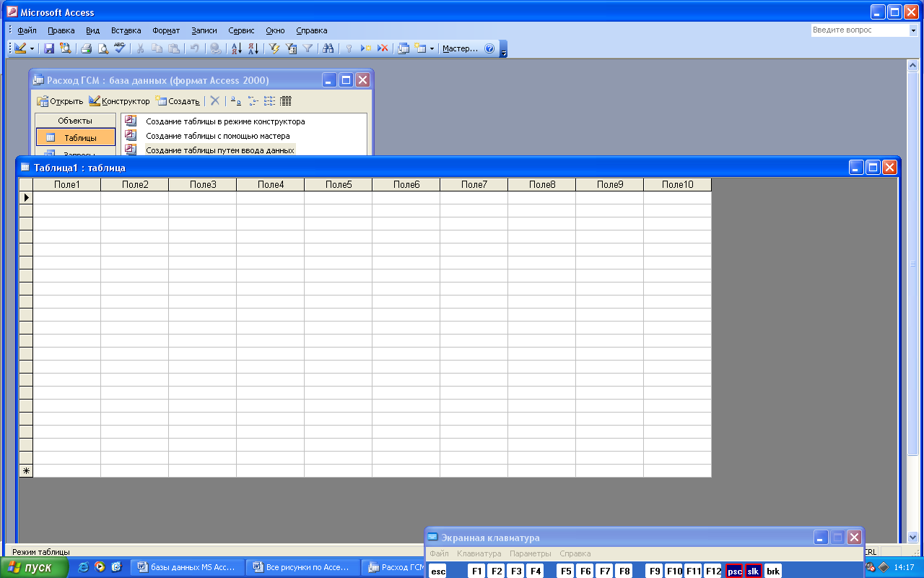Screen dimensions: 924x578
Task: Open the View mode dropdown arrow
Action: point(32,48)
